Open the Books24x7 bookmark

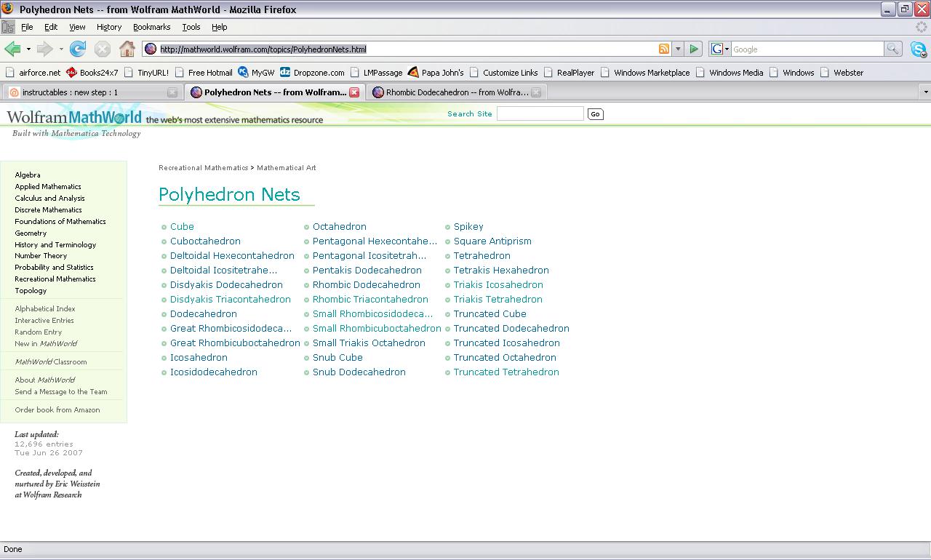click(92, 73)
